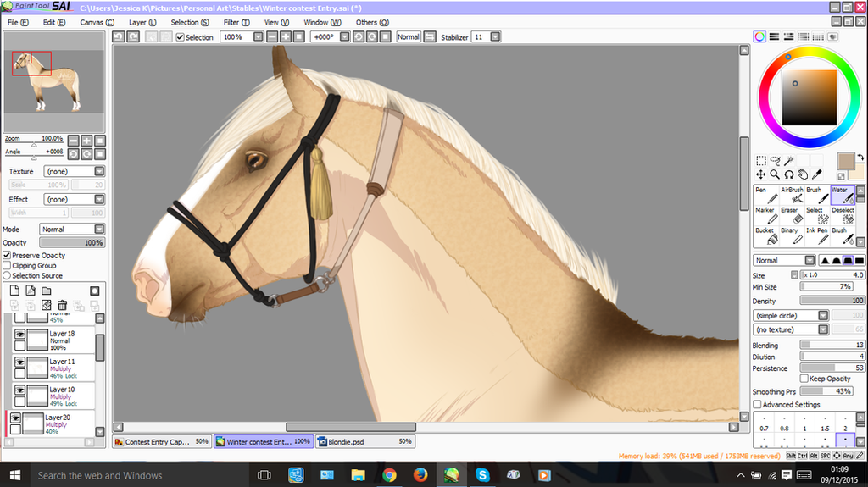Viewport: 868px width, 487px height.
Task: Swap foreground and background colors
Action: 860,158
